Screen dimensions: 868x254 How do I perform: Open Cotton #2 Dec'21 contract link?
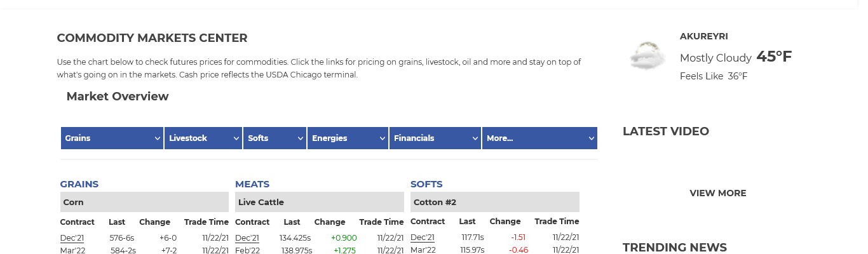pyautogui.click(x=423, y=237)
